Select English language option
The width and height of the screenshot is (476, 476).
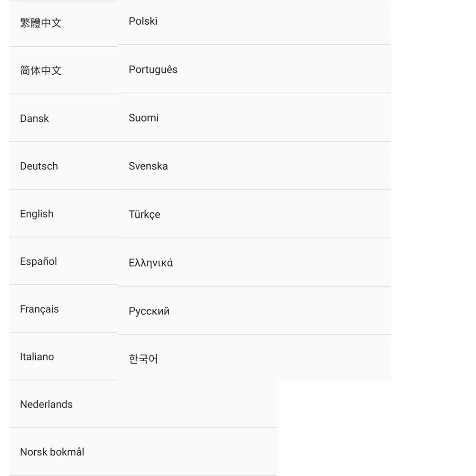(37, 214)
